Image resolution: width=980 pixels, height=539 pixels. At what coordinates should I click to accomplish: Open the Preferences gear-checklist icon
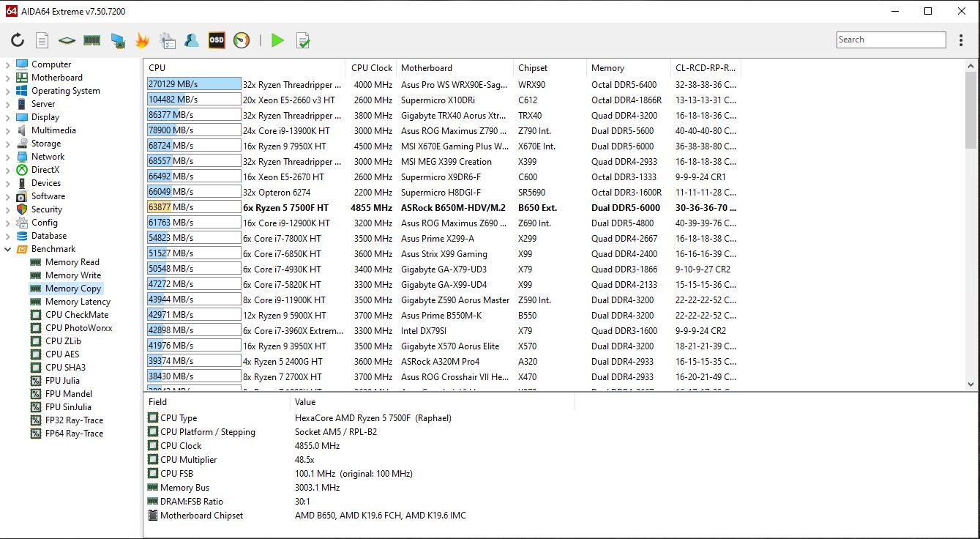pos(167,40)
